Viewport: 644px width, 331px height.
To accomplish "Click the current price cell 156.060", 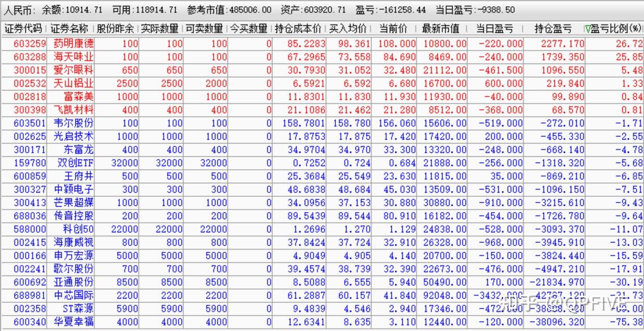I will pyautogui.click(x=397, y=123).
